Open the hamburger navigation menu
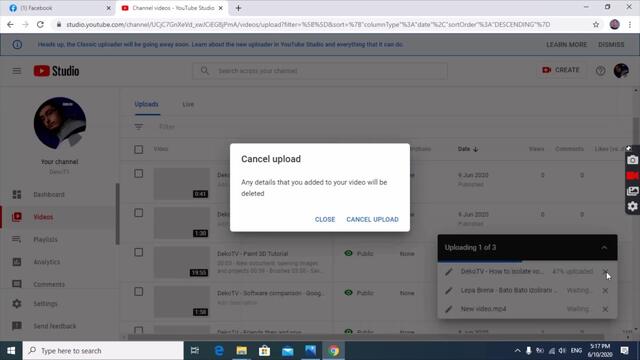The width and height of the screenshot is (640, 360). coord(17,71)
